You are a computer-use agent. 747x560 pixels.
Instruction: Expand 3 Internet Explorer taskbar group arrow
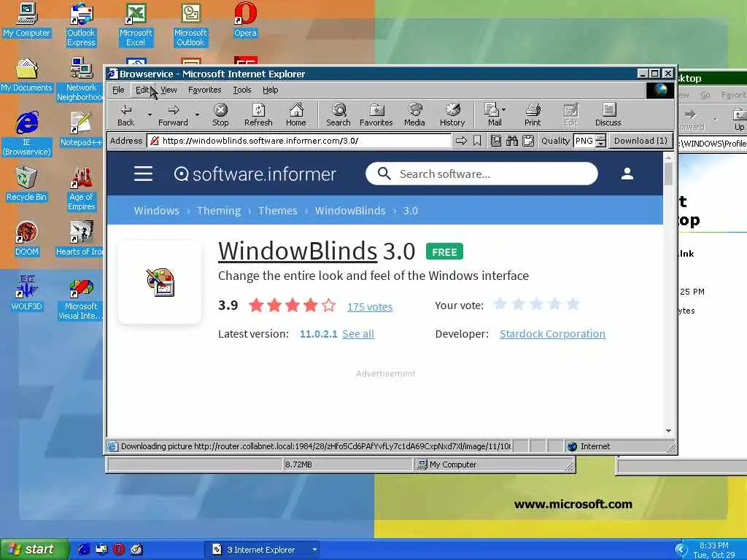314,550
